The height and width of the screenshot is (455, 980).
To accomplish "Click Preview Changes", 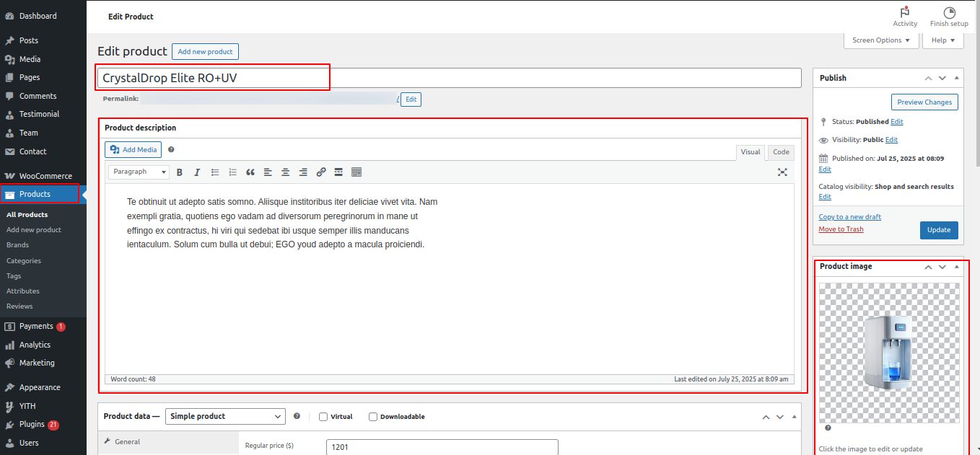I will [x=924, y=102].
